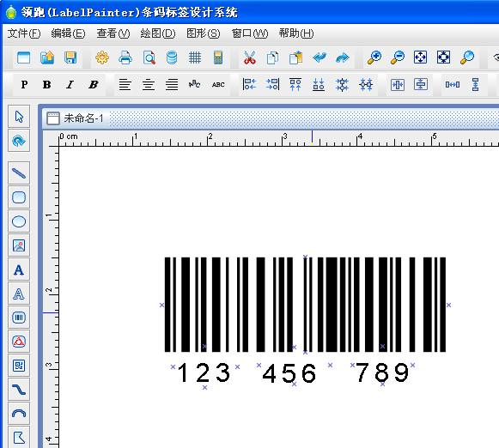The width and height of the screenshot is (499, 448).
Task: Copy the selection with the copy icon
Action: 273,58
